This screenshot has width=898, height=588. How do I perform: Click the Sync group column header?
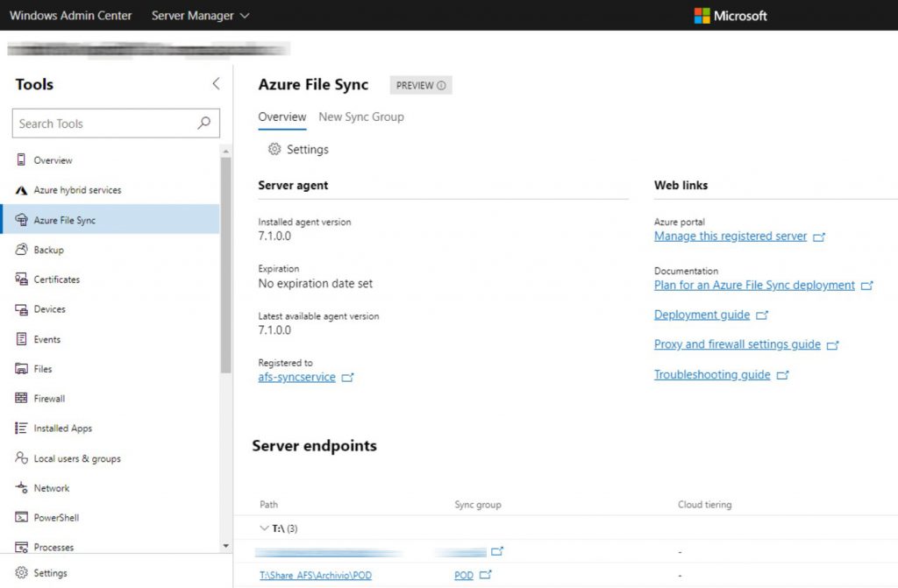tap(478, 505)
